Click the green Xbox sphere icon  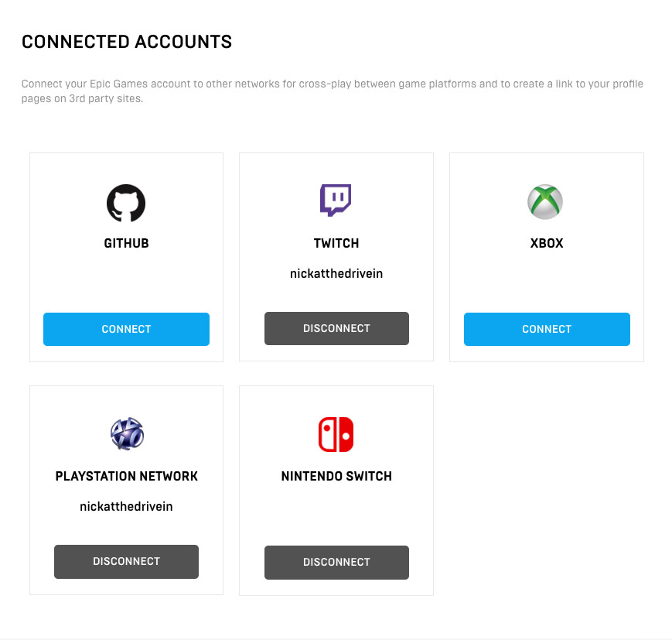pos(545,202)
